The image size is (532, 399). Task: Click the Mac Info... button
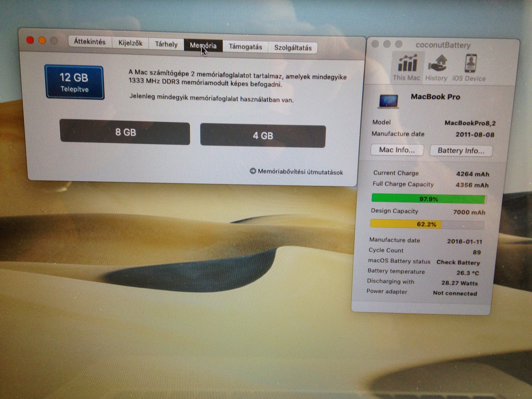(397, 150)
